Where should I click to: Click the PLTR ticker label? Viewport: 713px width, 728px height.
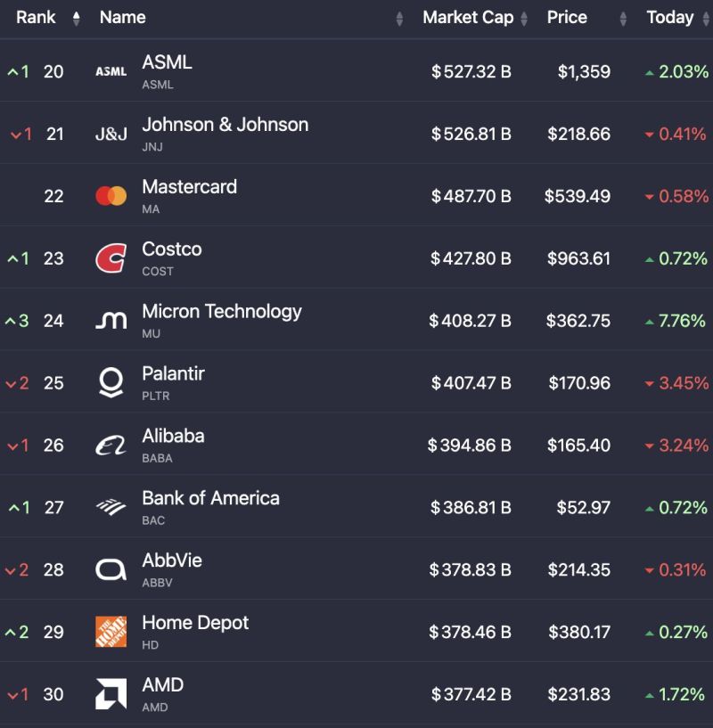[x=158, y=397]
